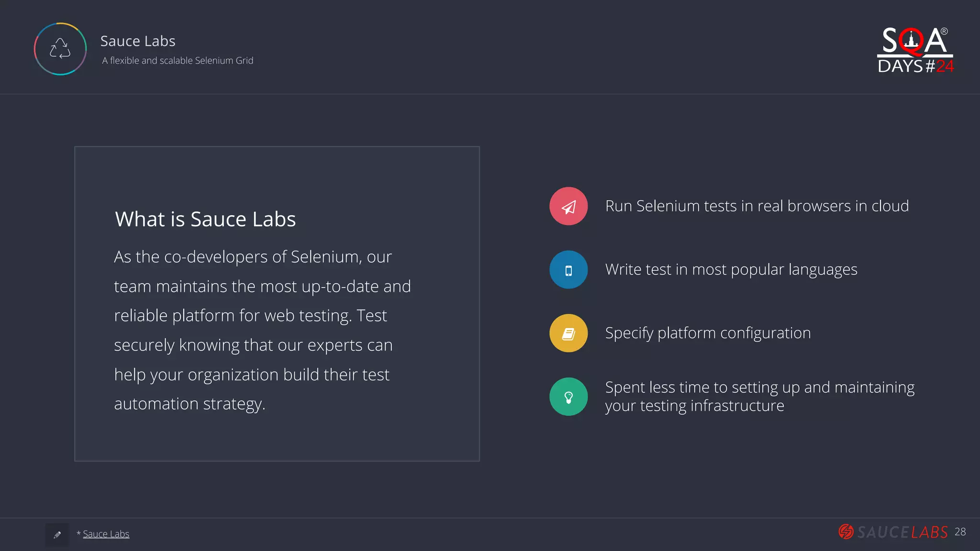Viewport: 980px width, 551px height.
Task: Click the 'Spent less time' bullet text
Action: pyautogui.click(x=759, y=397)
